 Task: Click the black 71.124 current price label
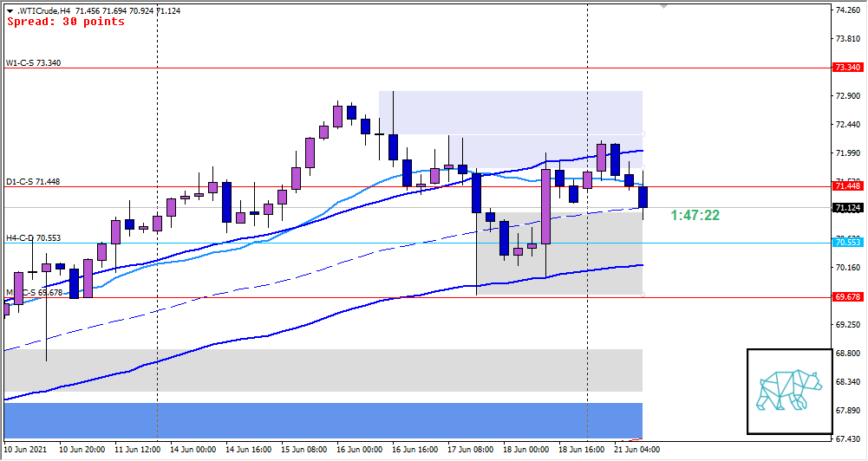pos(847,208)
